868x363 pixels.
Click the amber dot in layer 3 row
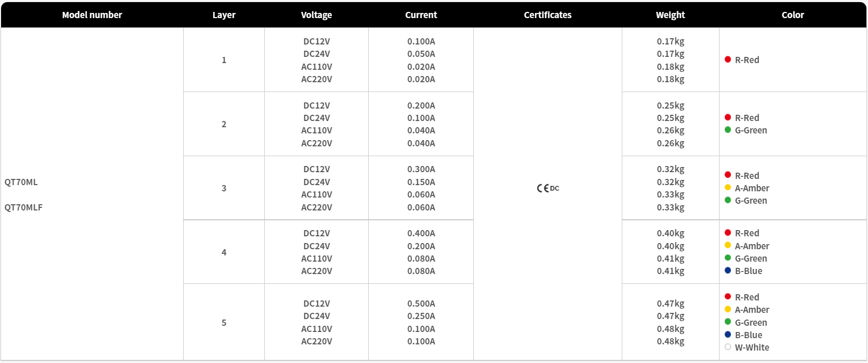(728, 188)
